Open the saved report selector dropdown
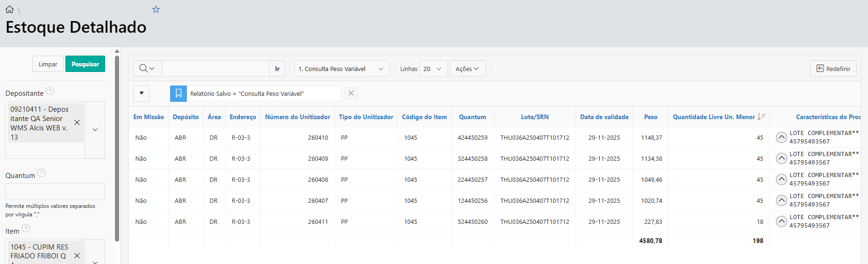The image size is (868, 264). [342, 69]
